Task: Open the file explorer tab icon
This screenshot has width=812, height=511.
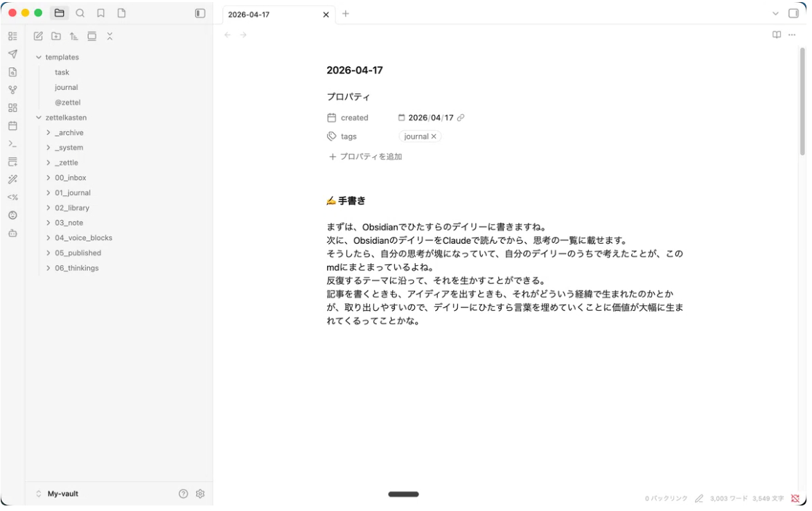Action: (x=59, y=13)
